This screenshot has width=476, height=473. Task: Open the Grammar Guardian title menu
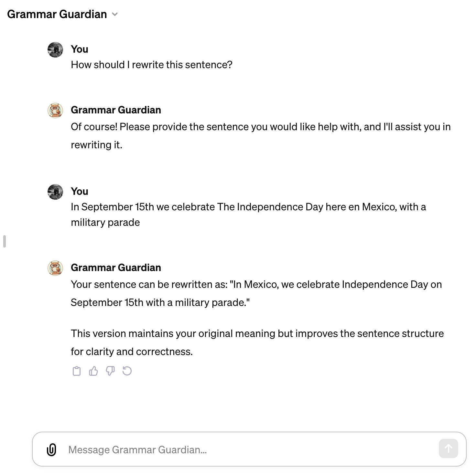[x=57, y=14]
